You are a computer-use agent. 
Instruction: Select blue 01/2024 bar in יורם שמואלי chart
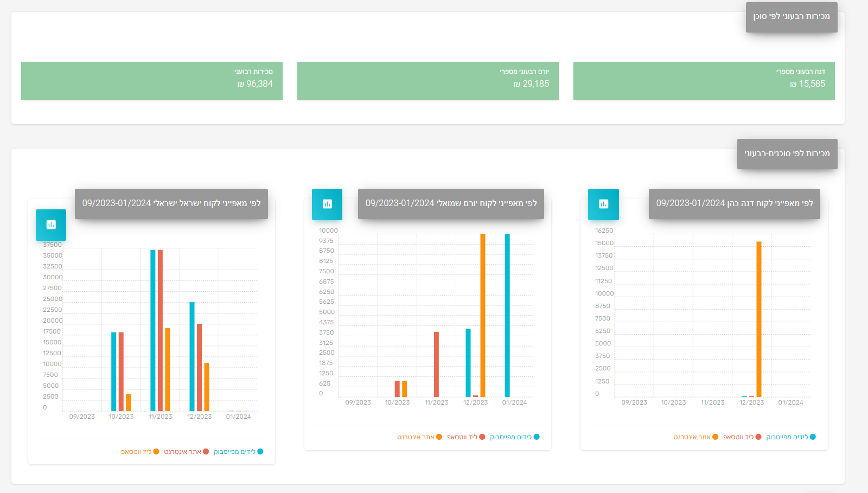507,315
